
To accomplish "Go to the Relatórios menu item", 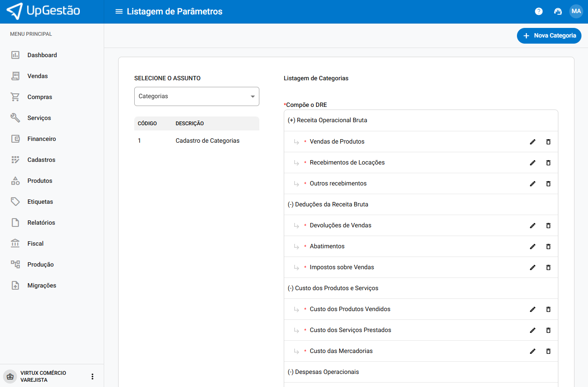I will 41,223.
